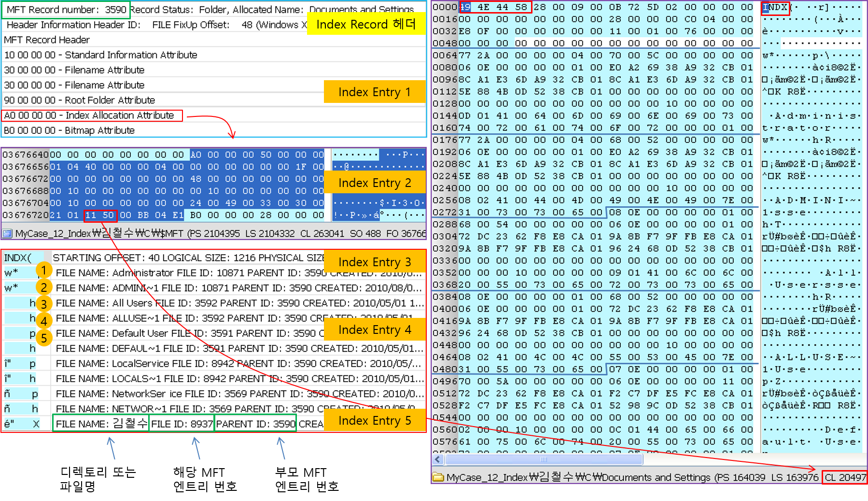Select the FILE NAME: ALLUSE~1 entry row
Viewport: 868px width, 501px height.
click(214, 318)
